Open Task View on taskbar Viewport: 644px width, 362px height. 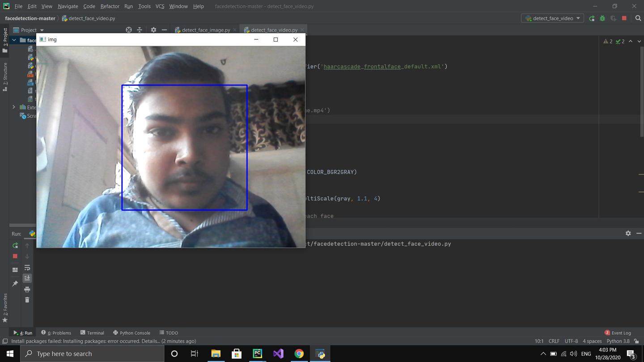coord(195,354)
